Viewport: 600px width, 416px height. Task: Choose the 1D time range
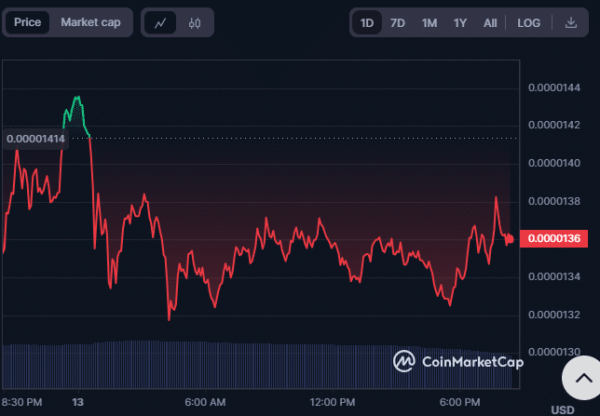tap(367, 23)
